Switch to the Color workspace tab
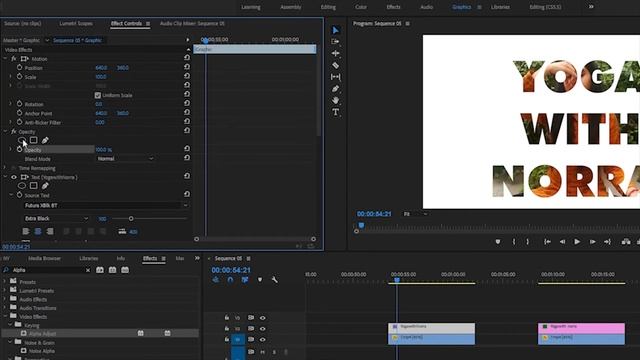Viewport: 640px width, 360px height. point(360,7)
